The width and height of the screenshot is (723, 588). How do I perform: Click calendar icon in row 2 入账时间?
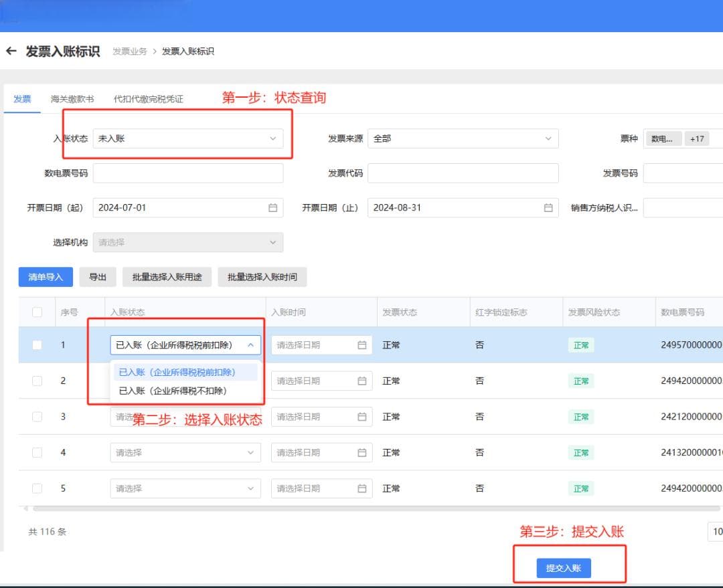pyautogui.click(x=362, y=381)
